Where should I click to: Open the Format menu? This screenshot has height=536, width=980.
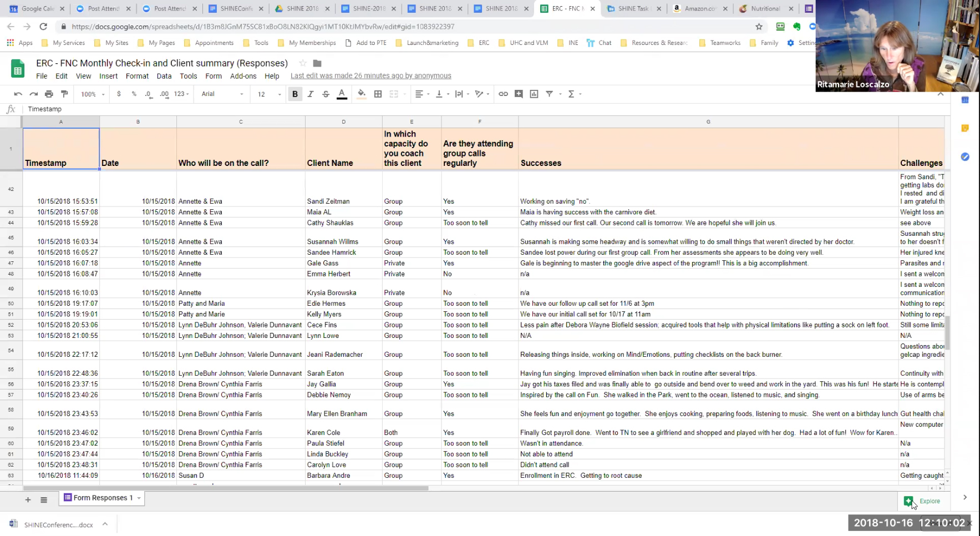coord(137,76)
